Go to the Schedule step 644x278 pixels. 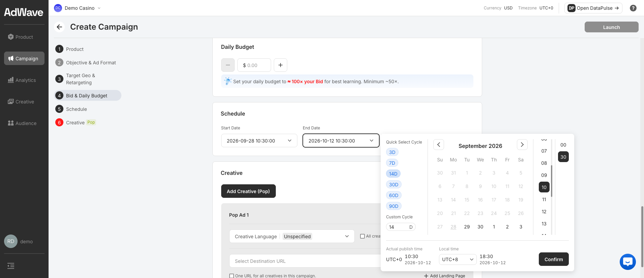coord(76,109)
